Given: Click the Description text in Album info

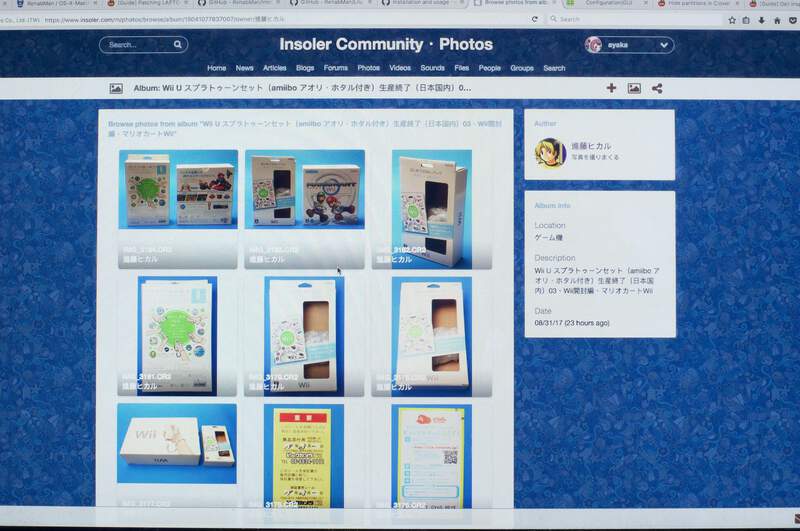Looking at the screenshot, I should (x=597, y=281).
